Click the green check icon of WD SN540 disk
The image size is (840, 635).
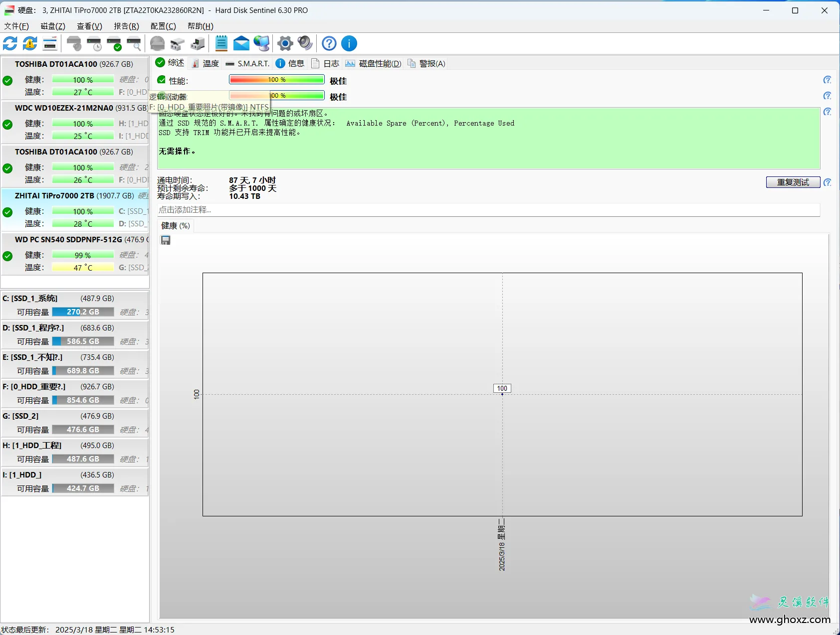(7, 256)
